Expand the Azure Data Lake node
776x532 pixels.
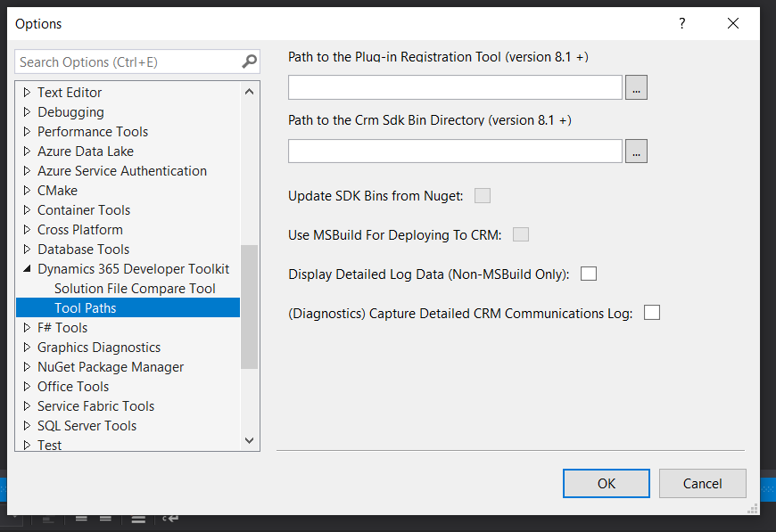28,151
